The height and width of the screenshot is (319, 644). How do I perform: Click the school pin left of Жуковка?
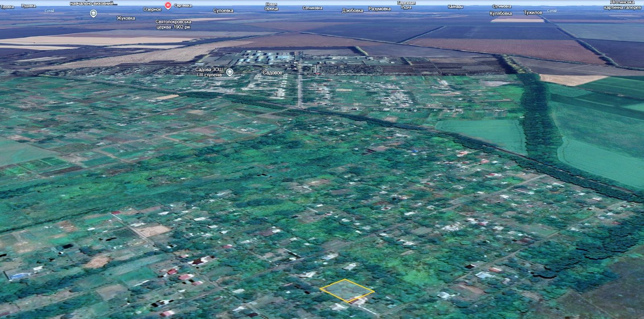tap(93, 14)
